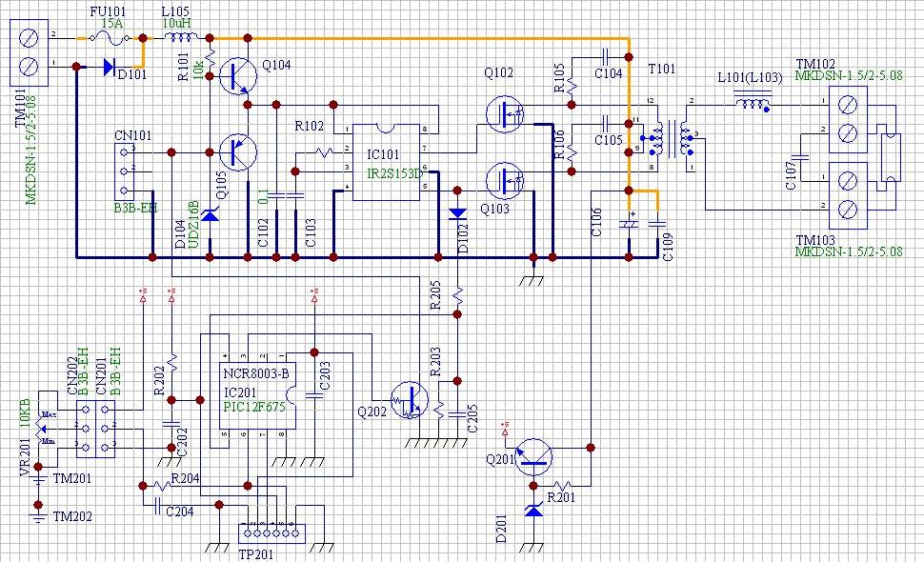The width and height of the screenshot is (924, 562).
Task: Click the TM202 label
Action: [72, 516]
